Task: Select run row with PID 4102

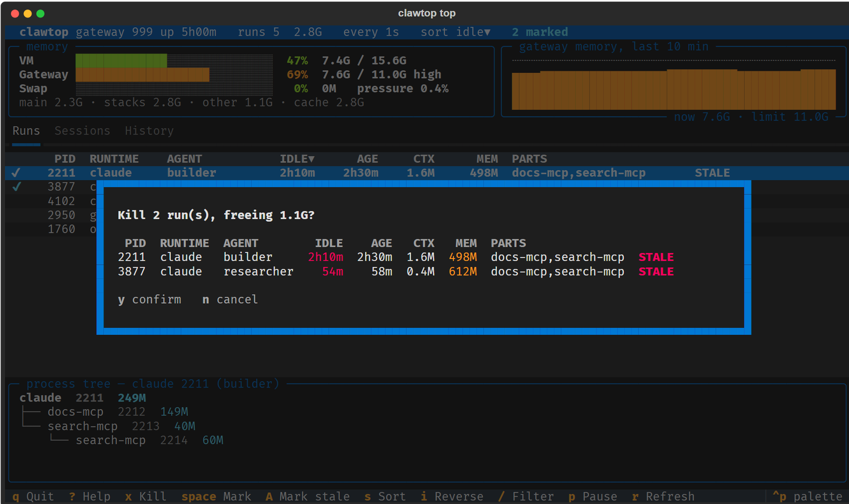Action: pyautogui.click(x=51, y=201)
